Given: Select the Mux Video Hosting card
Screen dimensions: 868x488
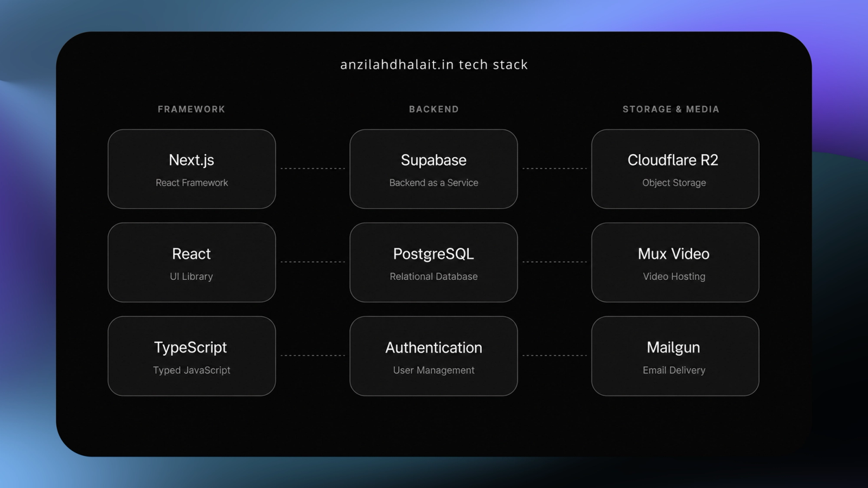Looking at the screenshot, I should tap(675, 262).
